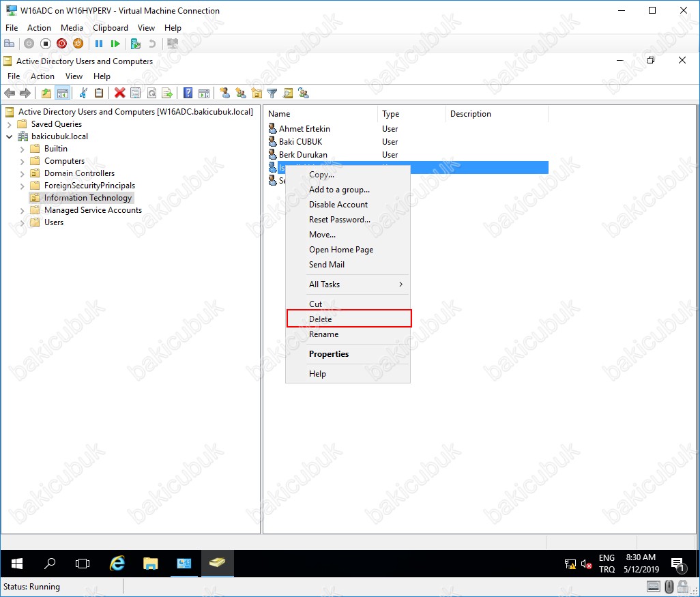
Task: Open Properties from the context menu
Action: (x=348, y=353)
